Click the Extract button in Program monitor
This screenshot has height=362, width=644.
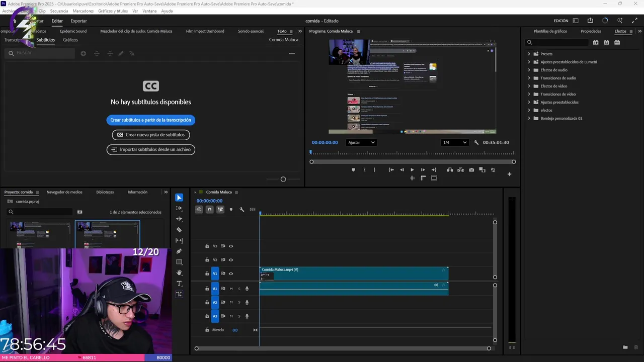click(x=460, y=170)
